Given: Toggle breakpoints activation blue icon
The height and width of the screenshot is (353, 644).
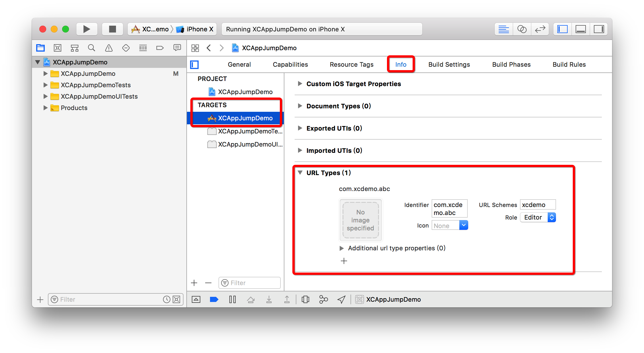Looking at the screenshot, I should 214,299.
